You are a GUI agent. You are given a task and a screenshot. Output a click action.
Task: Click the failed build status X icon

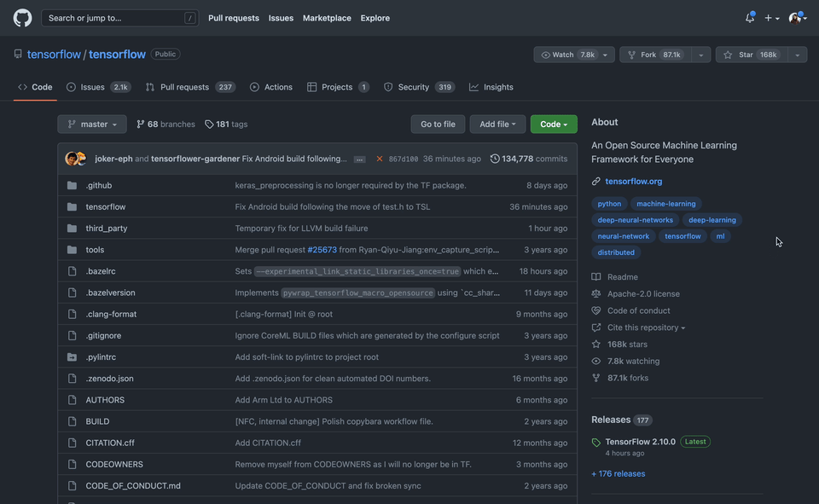(380, 159)
